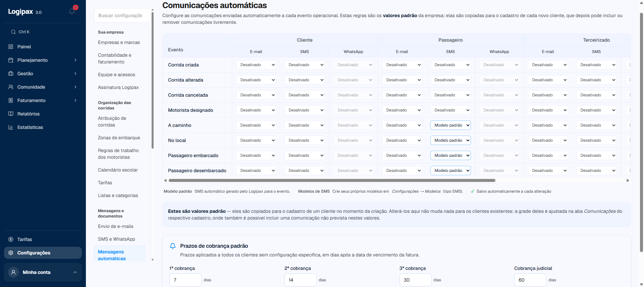Click the Relatórios book icon
This screenshot has height=287, width=644.
tap(11, 114)
